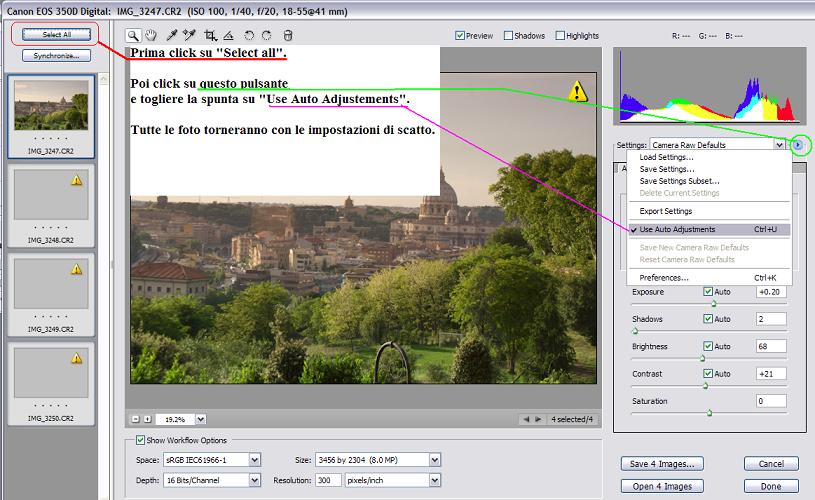
Task: Select the Straighten tool
Action: [228, 36]
